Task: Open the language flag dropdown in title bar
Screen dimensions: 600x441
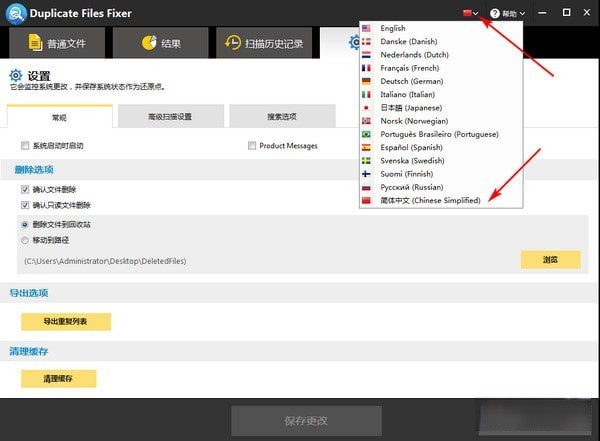Action: [471, 13]
